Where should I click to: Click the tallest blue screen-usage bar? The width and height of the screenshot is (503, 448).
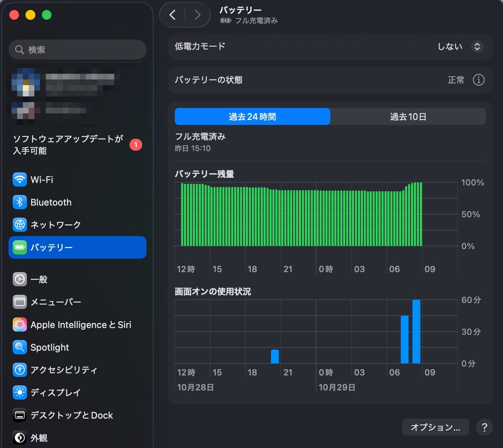pyautogui.click(x=416, y=331)
